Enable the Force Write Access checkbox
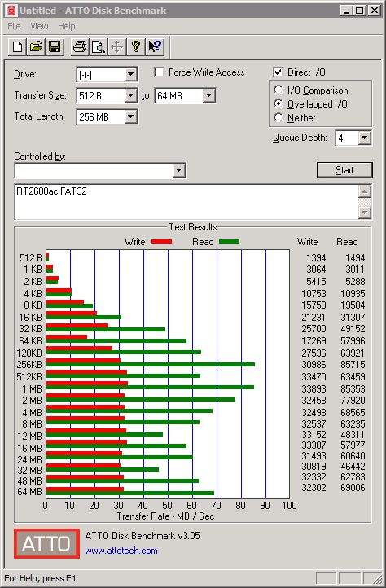 pos(159,72)
